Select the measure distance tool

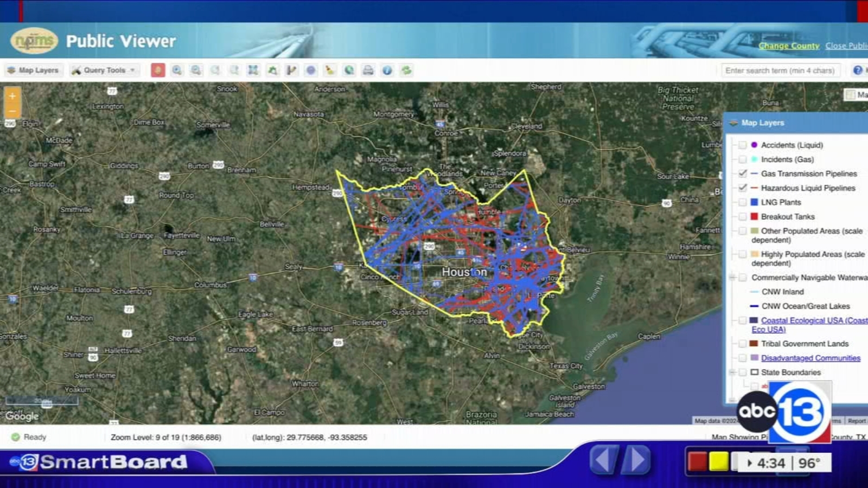click(290, 70)
